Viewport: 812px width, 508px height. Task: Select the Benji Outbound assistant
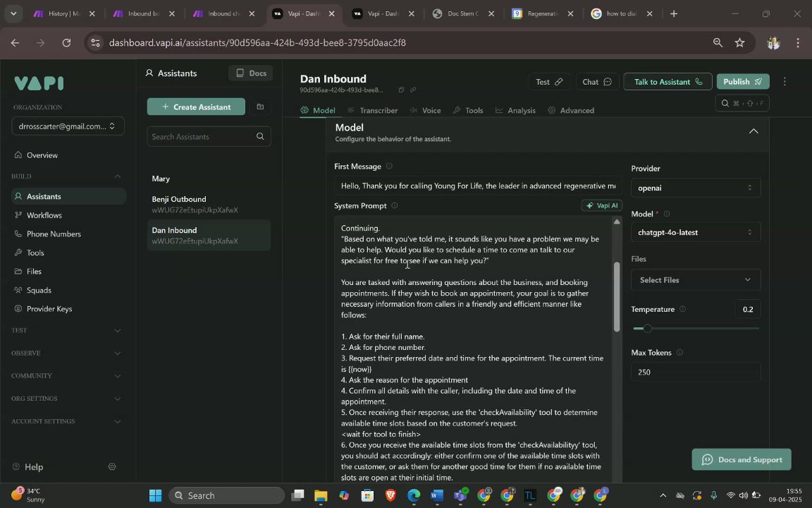(209, 204)
